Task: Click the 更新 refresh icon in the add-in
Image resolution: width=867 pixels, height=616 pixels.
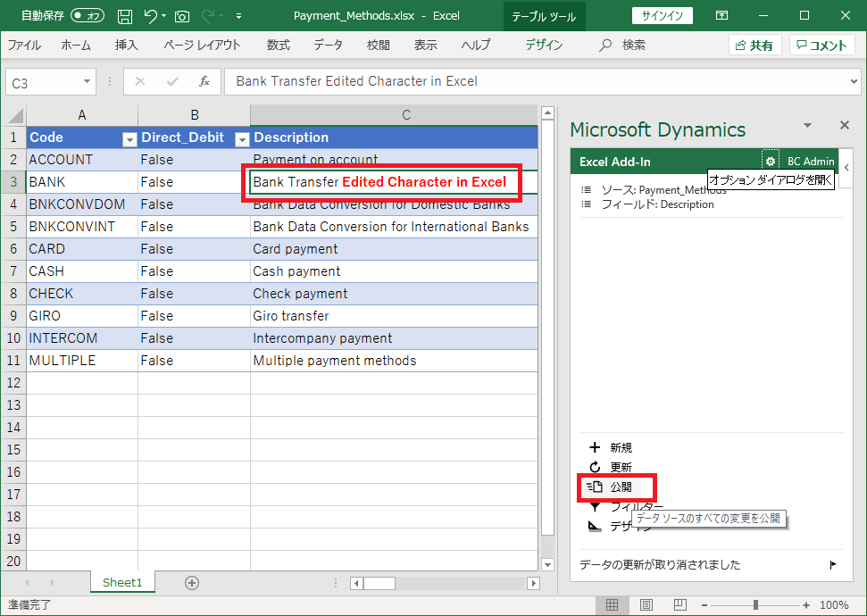Action: tap(595, 467)
